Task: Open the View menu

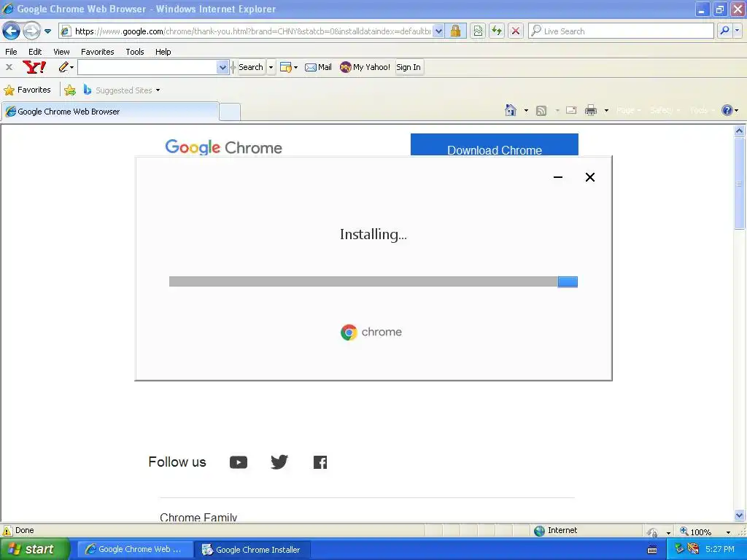Action: coord(61,52)
